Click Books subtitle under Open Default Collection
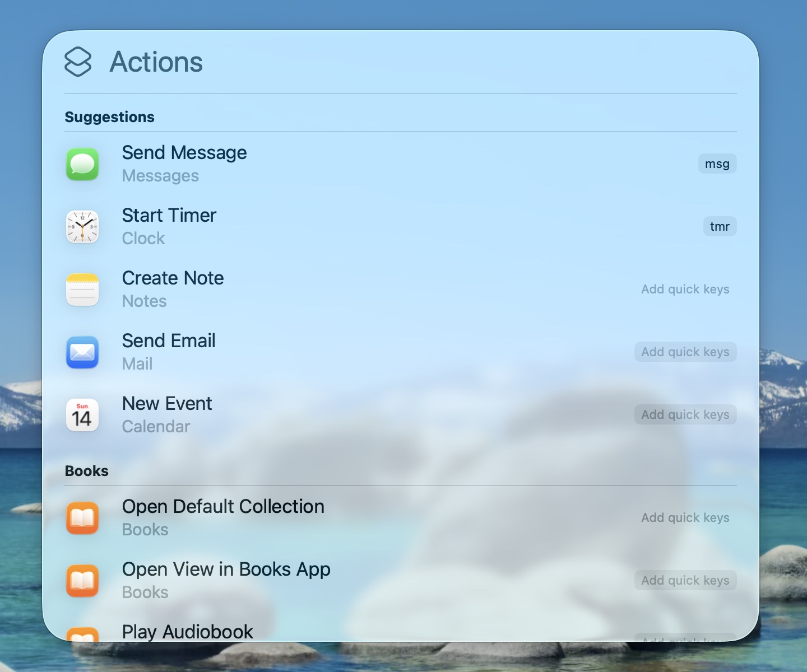The image size is (807, 672). point(145,530)
